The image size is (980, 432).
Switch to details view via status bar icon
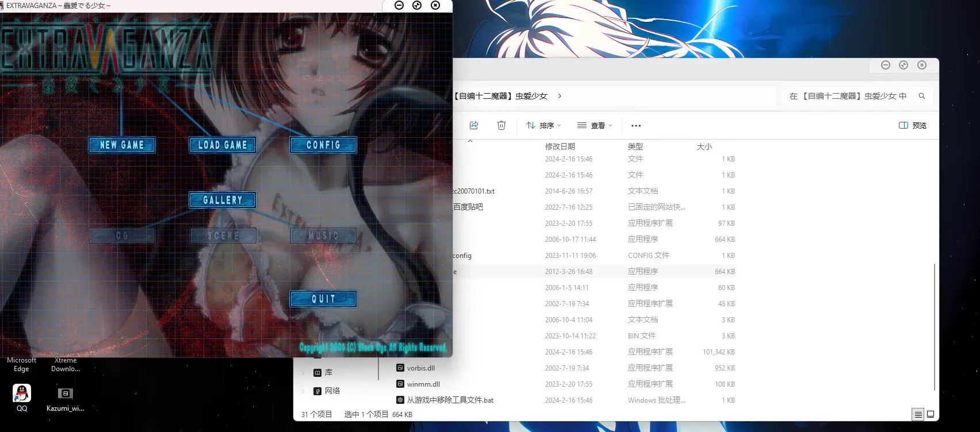coord(918,414)
